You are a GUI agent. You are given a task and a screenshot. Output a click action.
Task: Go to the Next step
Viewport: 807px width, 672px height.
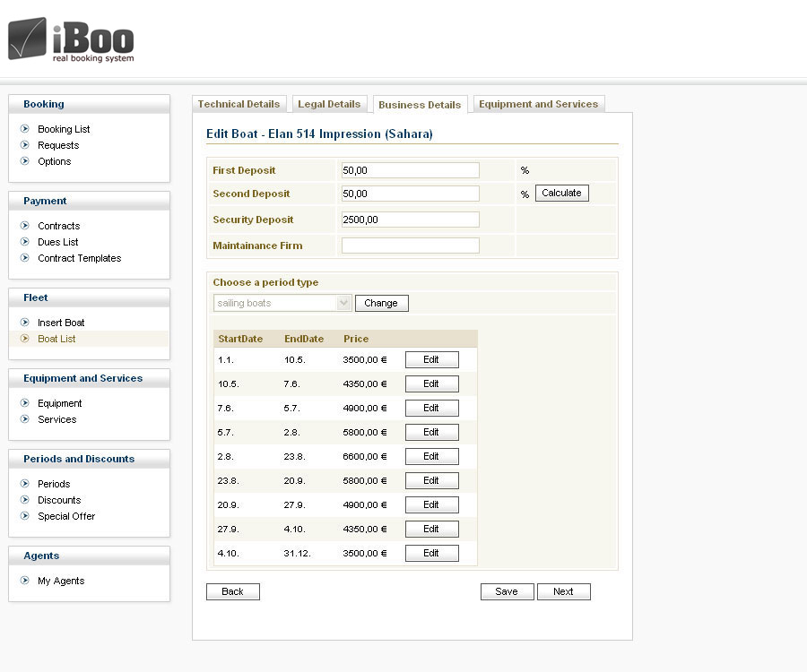(x=563, y=591)
